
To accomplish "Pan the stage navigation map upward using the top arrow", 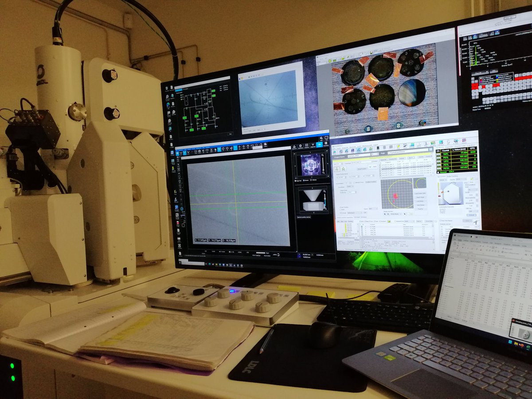I will coord(310,152).
